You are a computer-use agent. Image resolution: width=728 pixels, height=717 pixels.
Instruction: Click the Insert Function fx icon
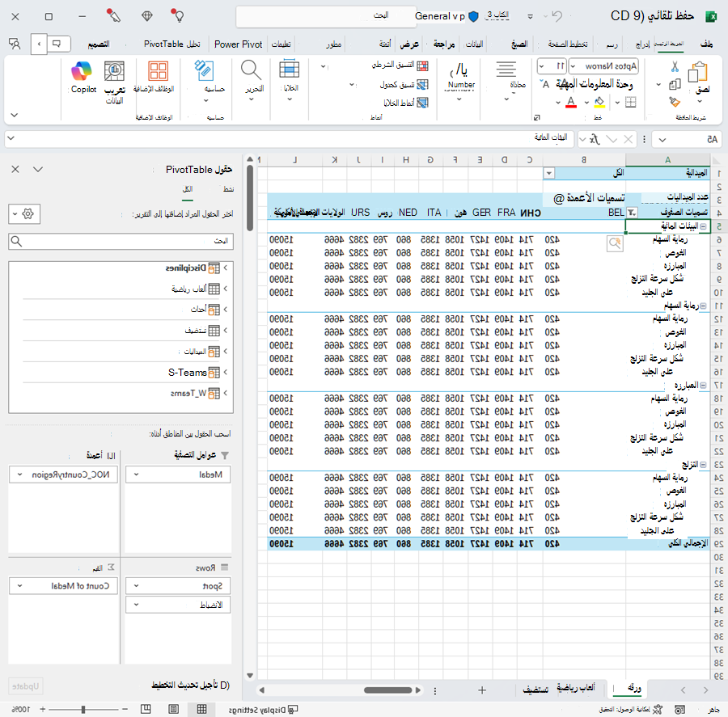pos(595,139)
